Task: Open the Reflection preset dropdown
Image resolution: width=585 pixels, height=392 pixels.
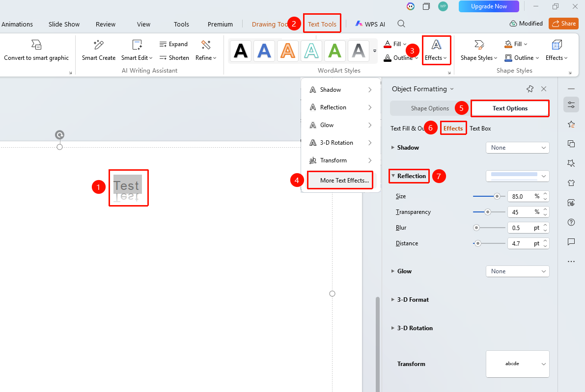Action: 518,176
